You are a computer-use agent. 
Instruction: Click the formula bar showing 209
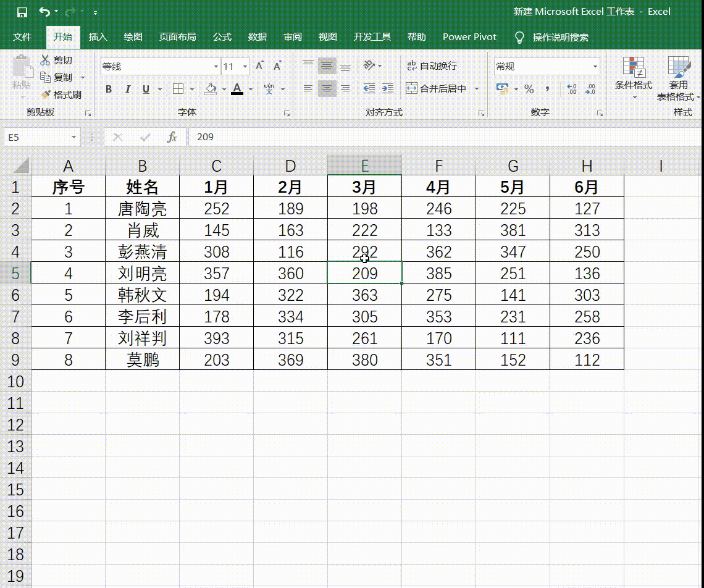click(x=445, y=137)
